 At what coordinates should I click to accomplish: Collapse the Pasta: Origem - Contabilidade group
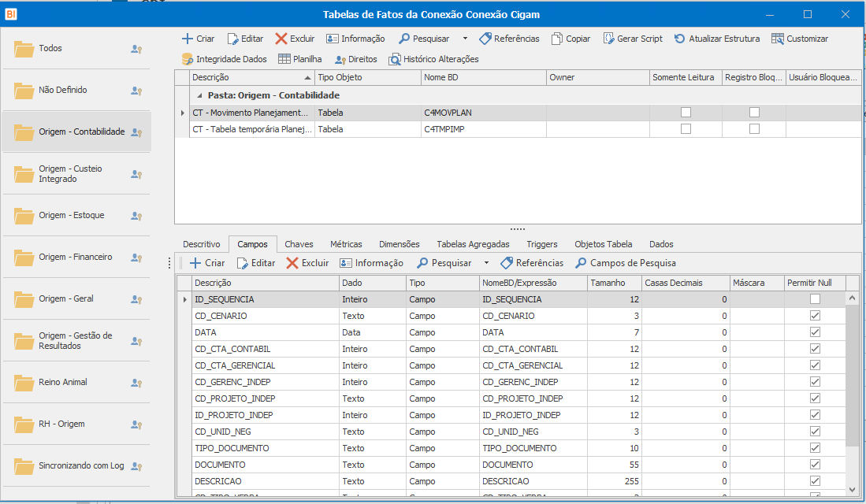pyautogui.click(x=199, y=95)
